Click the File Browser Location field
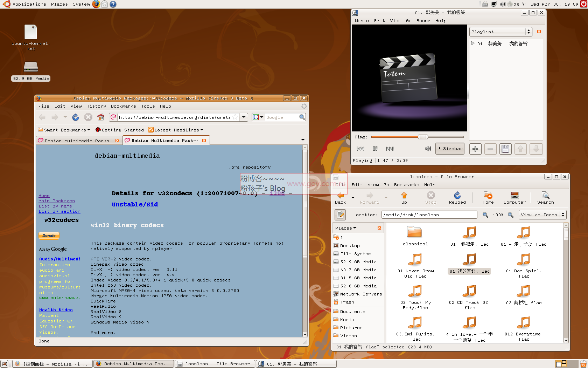This screenshot has height=368, width=588. click(x=429, y=215)
